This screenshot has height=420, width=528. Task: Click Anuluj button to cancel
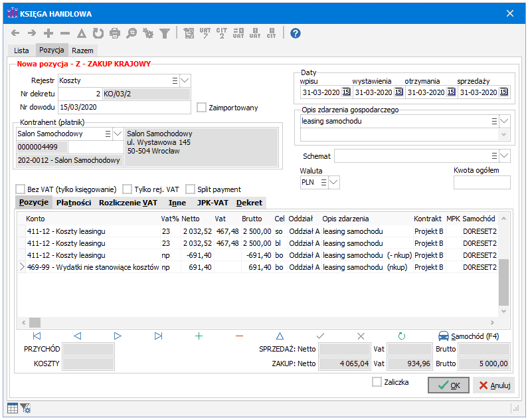[x=494, y=385]
